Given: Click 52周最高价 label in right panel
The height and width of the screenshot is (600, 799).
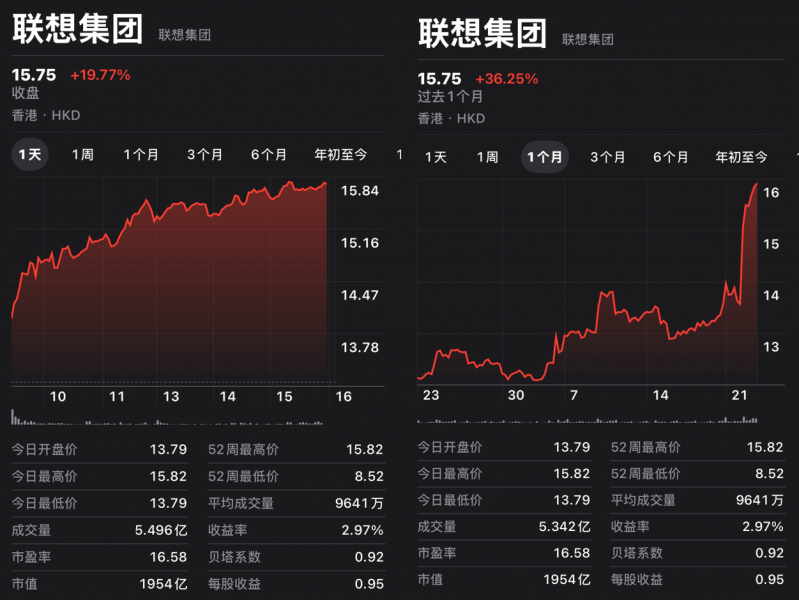Looking at the screenshot, I should [646, 448].
